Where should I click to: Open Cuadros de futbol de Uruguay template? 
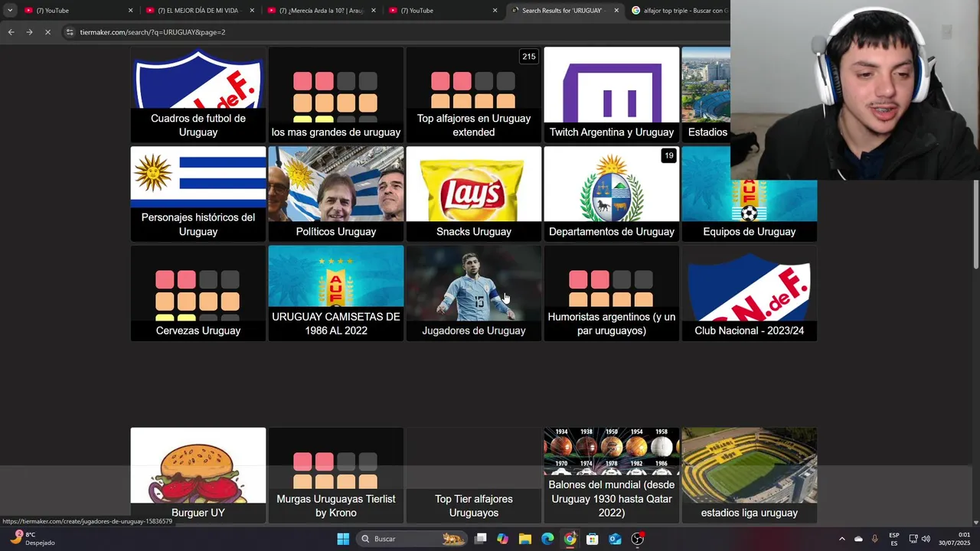[x=198, y=95]
